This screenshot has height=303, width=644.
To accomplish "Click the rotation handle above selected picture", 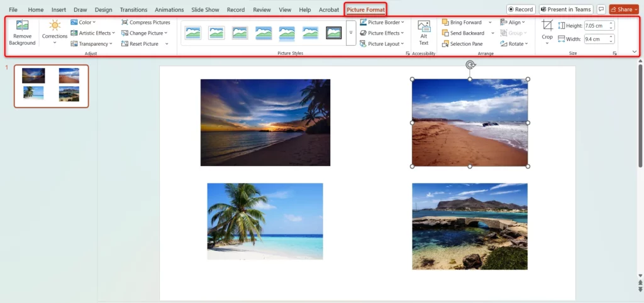I will coord(470,65).
